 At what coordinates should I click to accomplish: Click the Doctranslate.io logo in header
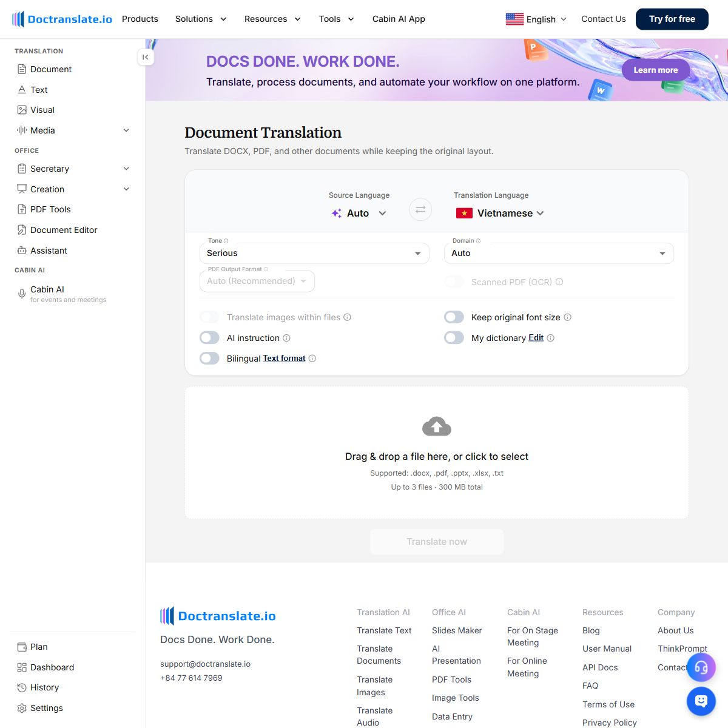[x=62, y=19]
